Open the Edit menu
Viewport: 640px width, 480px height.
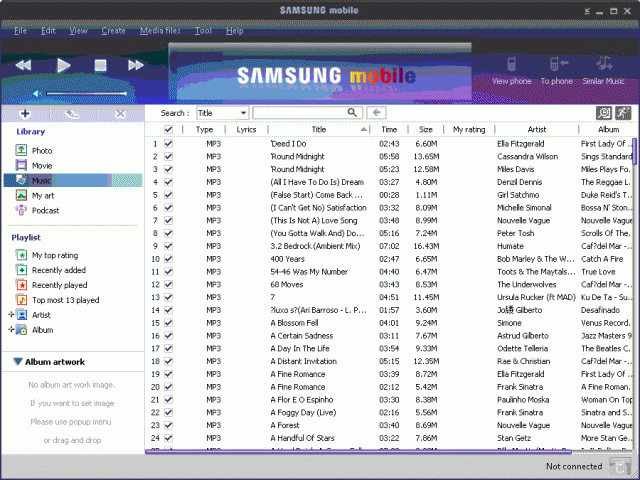pyautogui.click(x=48, y=31)
